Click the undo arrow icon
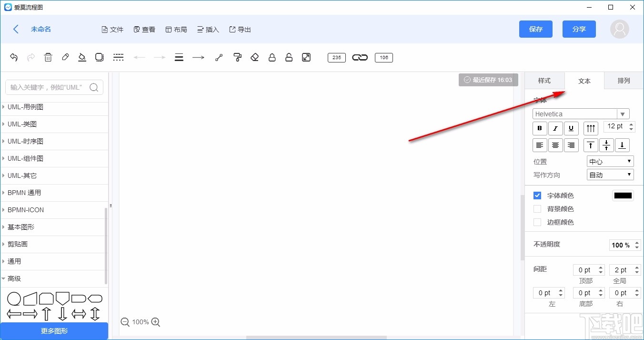644x340 pixels. tap(14, 58)
